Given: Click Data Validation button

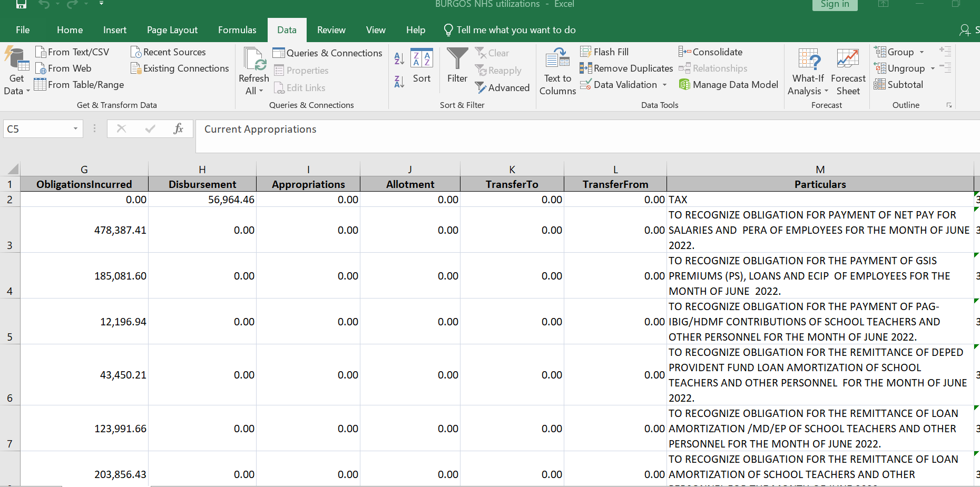Looking at the screenshot, I should click(619, 85).
